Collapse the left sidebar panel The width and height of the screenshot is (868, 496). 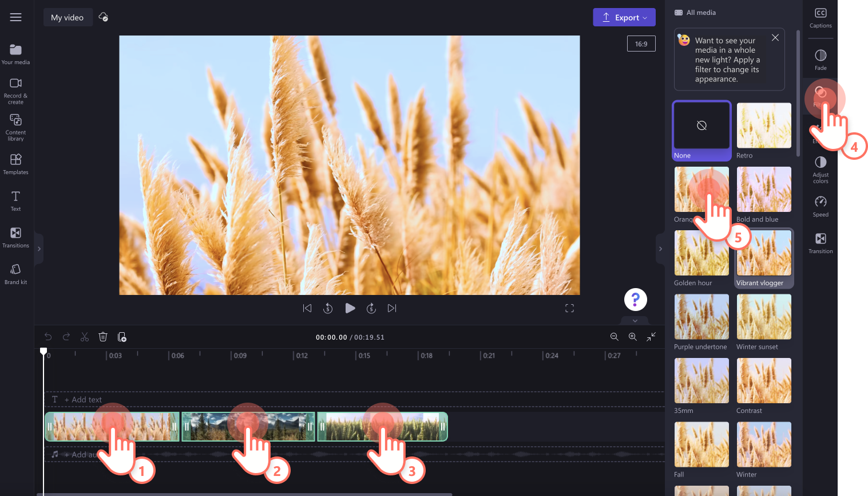pyautogui.click(x=39, y=249)
